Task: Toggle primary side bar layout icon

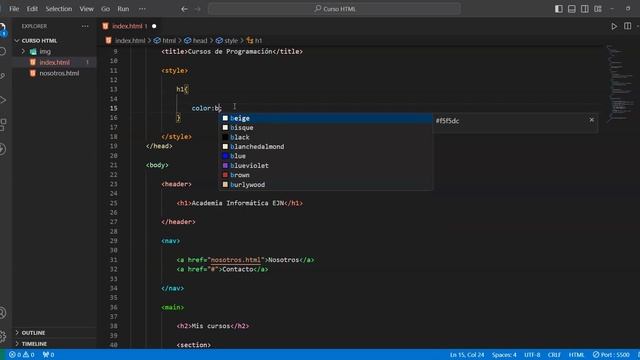Action: click(x=559, y=9)
